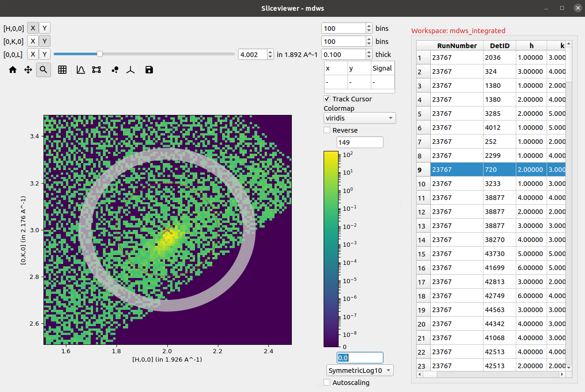Uncheck the Track Cursor checkbox
The image size is (585, 392).
pyautogui.click(x=327, y=99)
